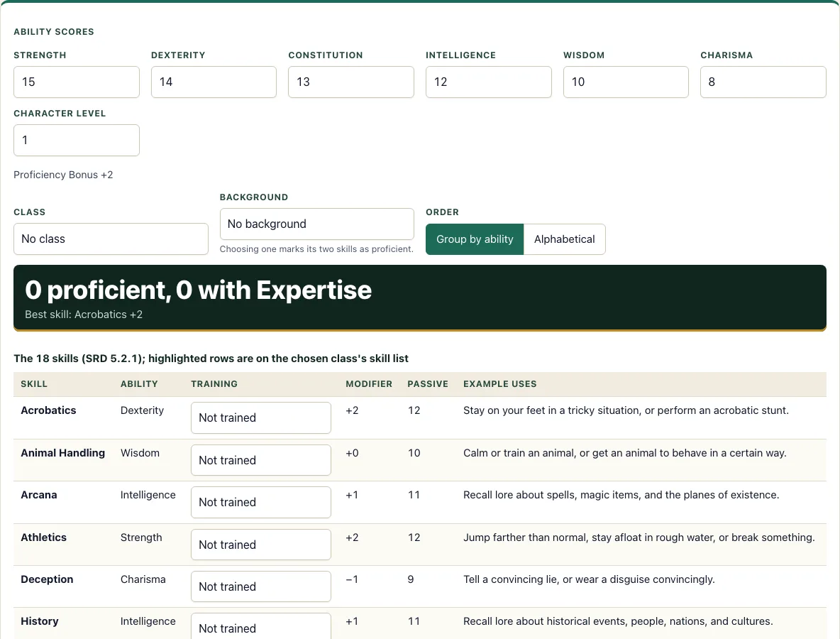Click the Training column header
Image resolution: width=840 pixels, height=639 pixels.
coord(214,384)
